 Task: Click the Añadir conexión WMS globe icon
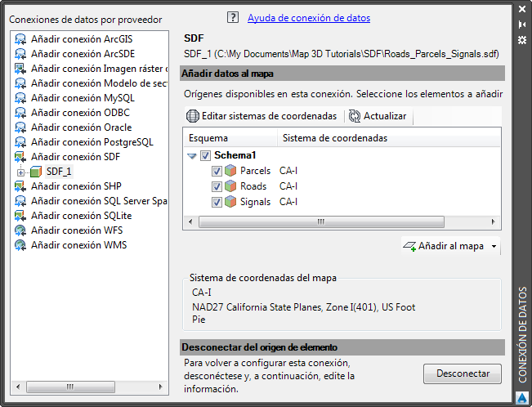[x=20, y=245]
